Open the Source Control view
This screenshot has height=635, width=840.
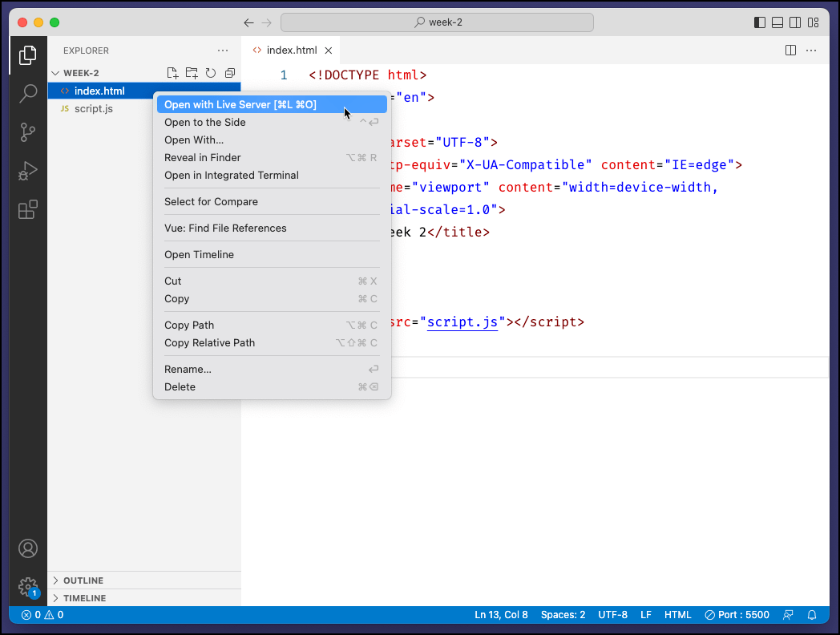(x=28, y=132)
